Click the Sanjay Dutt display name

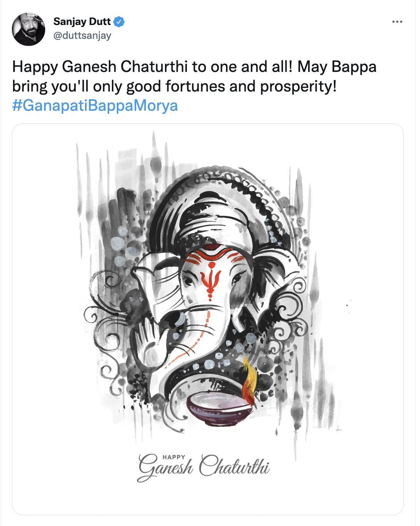click(x=82, y=22)
